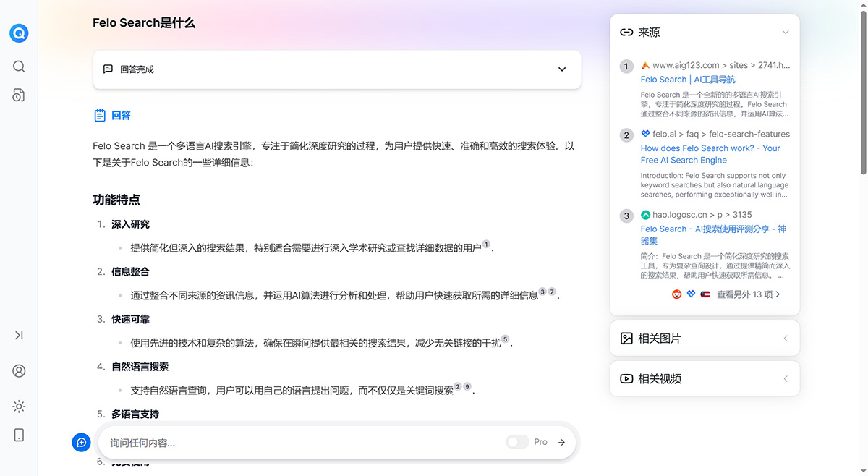Select the 回答 tab
868x476 pixels.
coord(113,115)
